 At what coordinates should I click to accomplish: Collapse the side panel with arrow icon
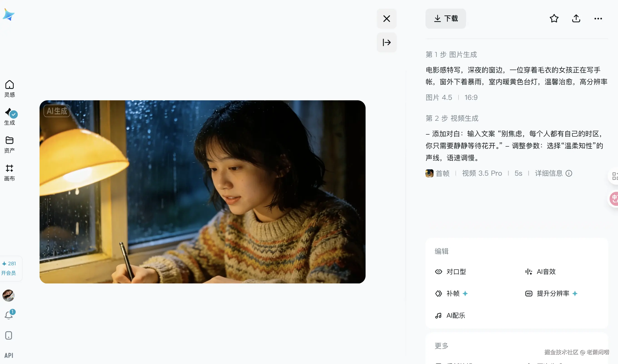[386, 42]
